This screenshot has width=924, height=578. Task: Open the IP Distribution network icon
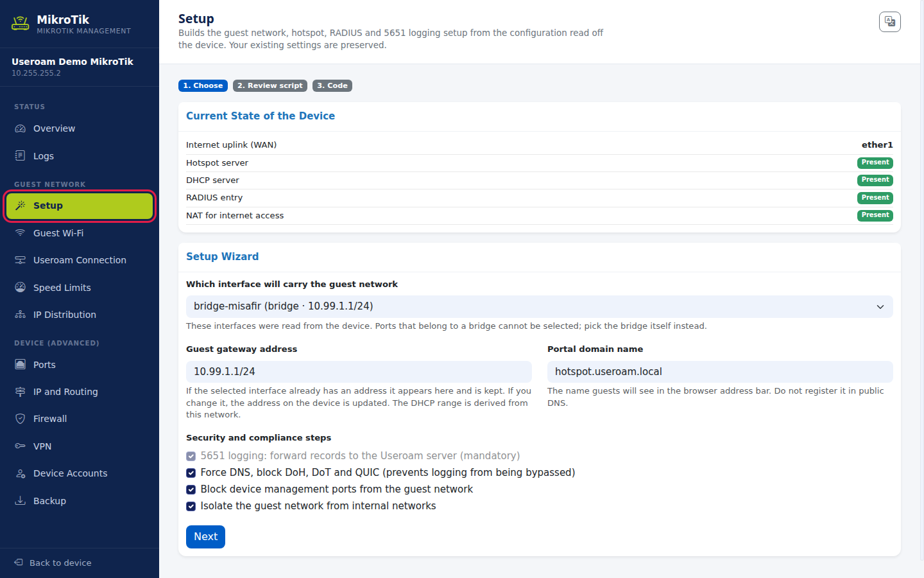coord(21,315)
